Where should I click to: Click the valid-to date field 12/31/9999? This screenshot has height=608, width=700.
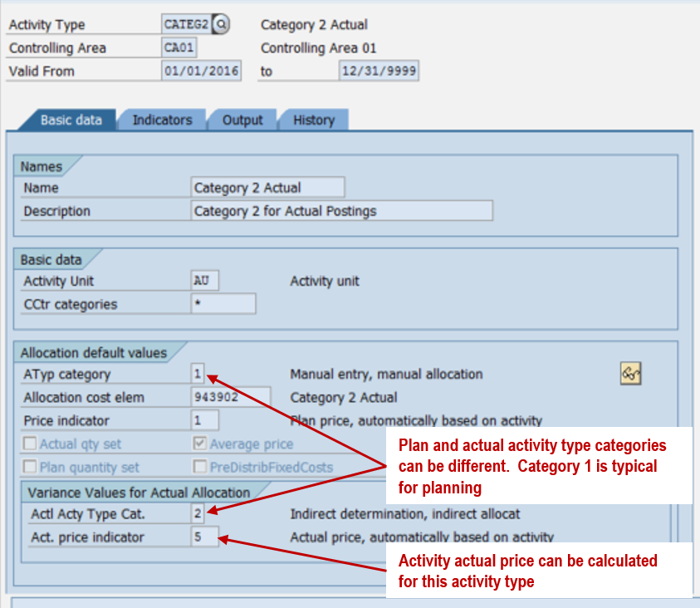coord(379,71)
